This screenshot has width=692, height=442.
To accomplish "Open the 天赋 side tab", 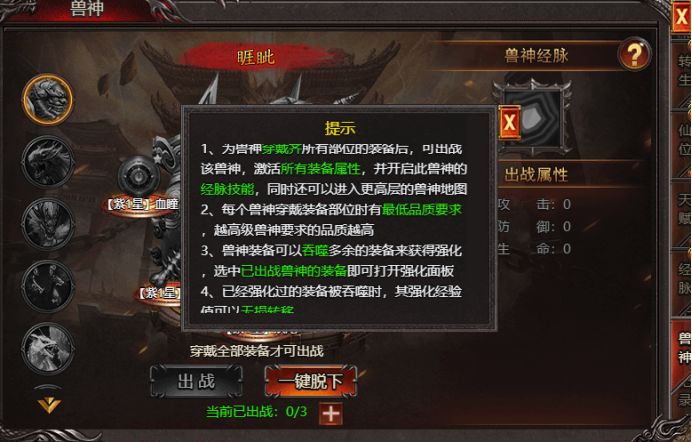I will 682,212.
